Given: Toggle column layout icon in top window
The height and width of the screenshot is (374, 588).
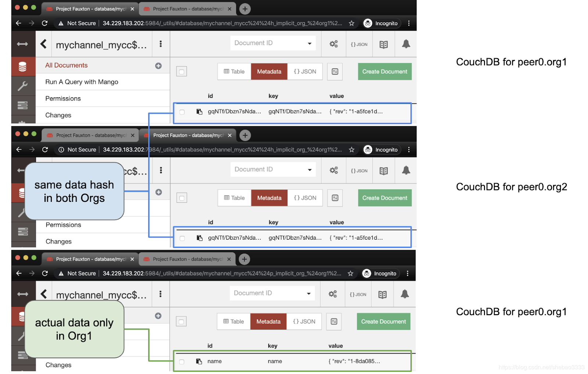Looking at the screenshot, I should (x=335, y=72).
